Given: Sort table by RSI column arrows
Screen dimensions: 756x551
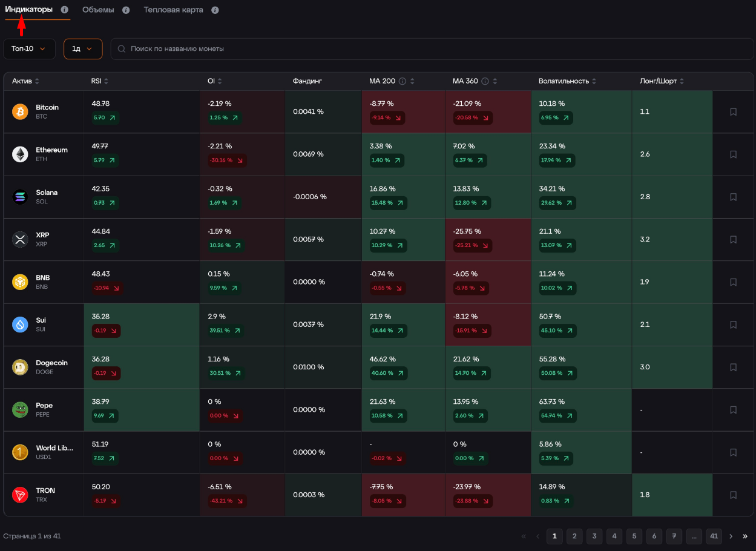Looking at the screenshot, I should point(107,81).
